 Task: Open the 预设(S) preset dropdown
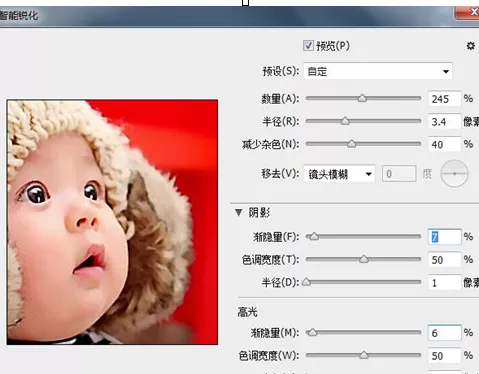(378, 71)
